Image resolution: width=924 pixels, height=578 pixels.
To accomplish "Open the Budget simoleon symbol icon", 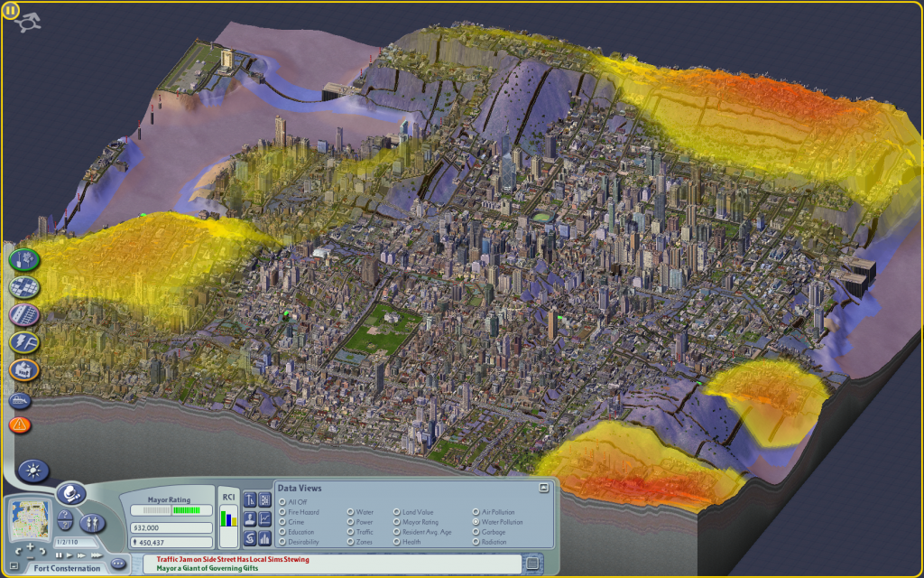I will [249, 538].
